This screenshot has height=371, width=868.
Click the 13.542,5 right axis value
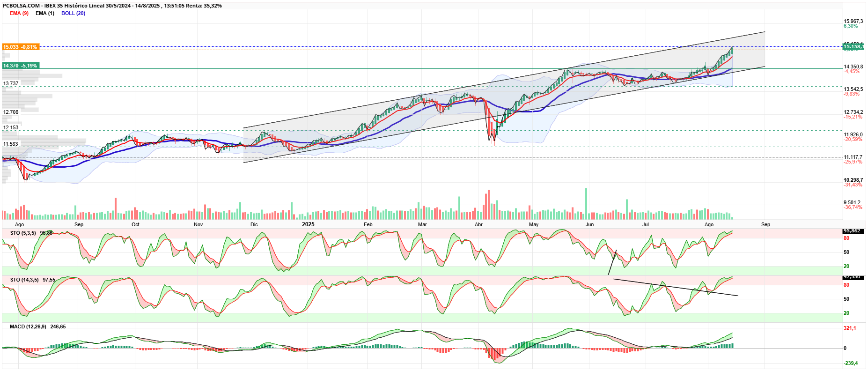click(853, 89)
